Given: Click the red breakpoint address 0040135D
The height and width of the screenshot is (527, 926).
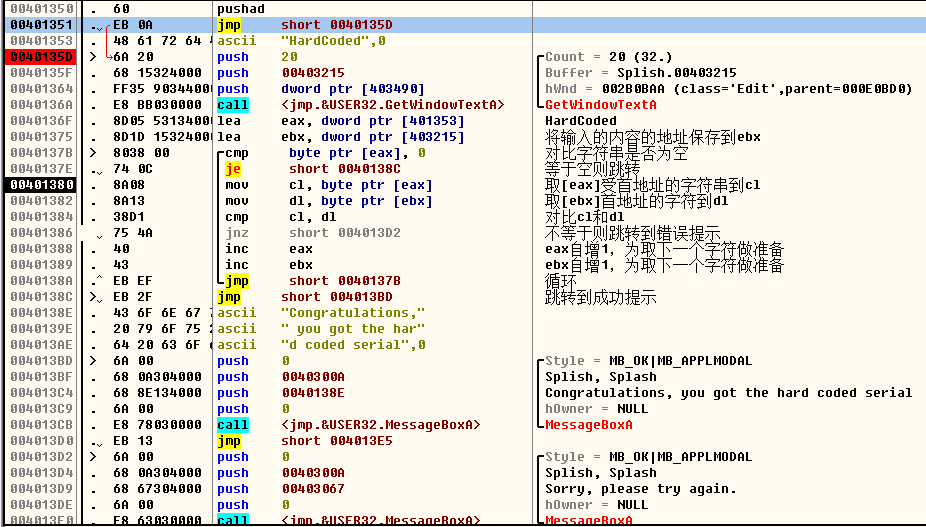Looking at the screenshot, I should click(42, 57).
